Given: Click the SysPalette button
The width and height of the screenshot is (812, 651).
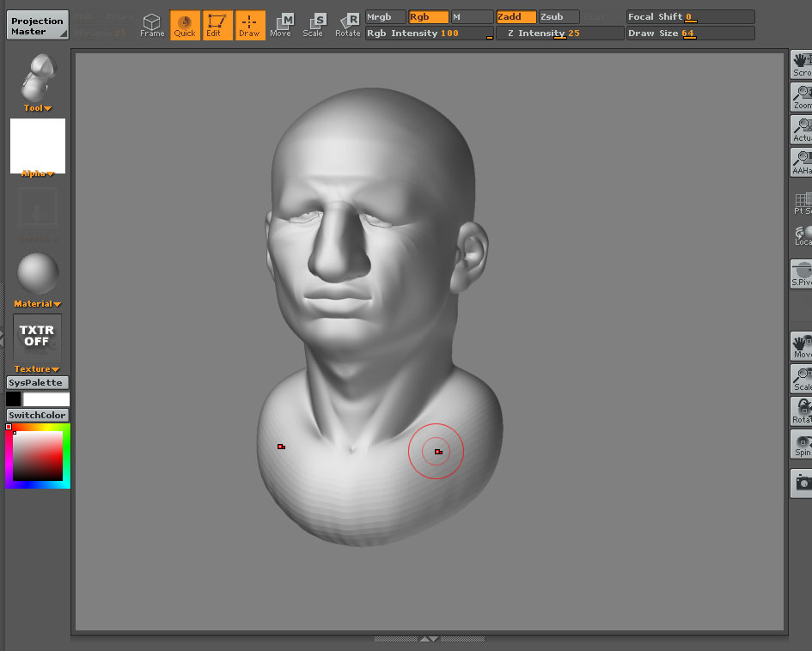Looking at the screenshot, I should 37,383.
